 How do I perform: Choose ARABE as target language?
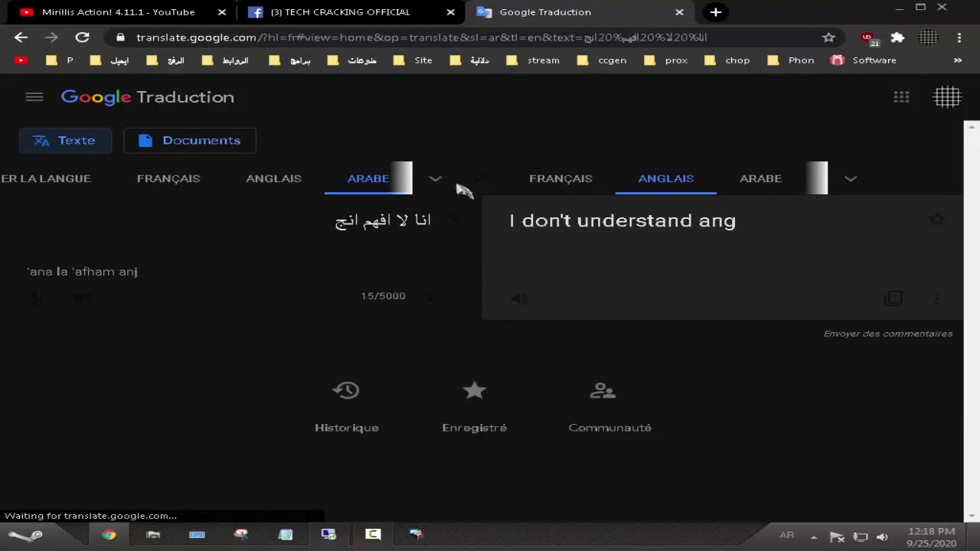click(x=760, y=178)
